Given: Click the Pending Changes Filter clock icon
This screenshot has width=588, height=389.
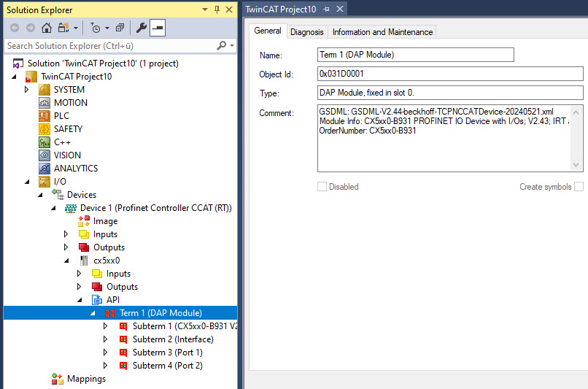Looking at the screenshot, I should 96,28.
